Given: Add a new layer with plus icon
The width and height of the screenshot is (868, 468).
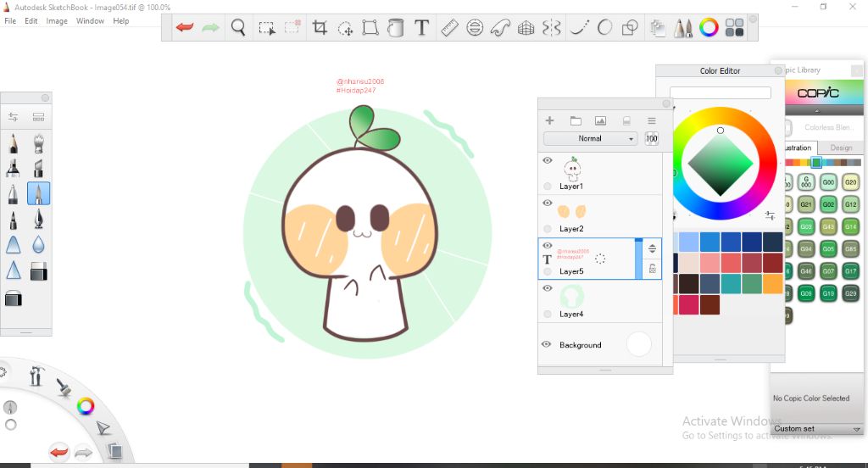Looking at the screenshot, I should (549, 121).
